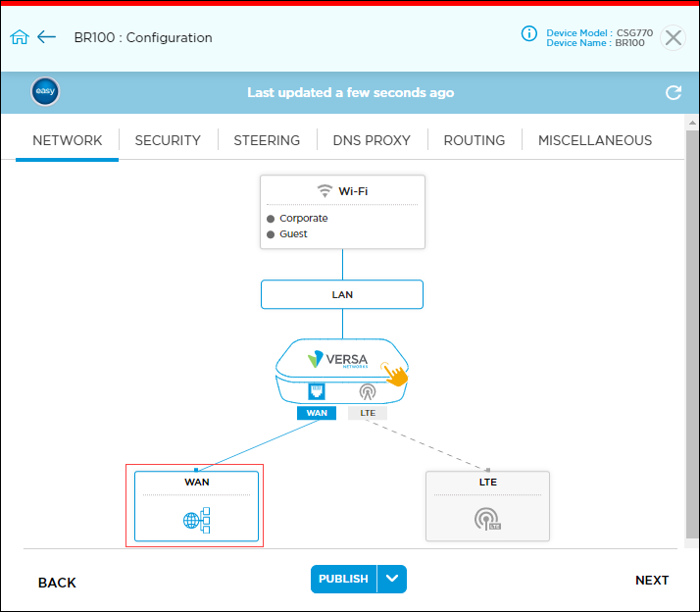Click the LAN box
700x612 pixels.
(342, 294)
